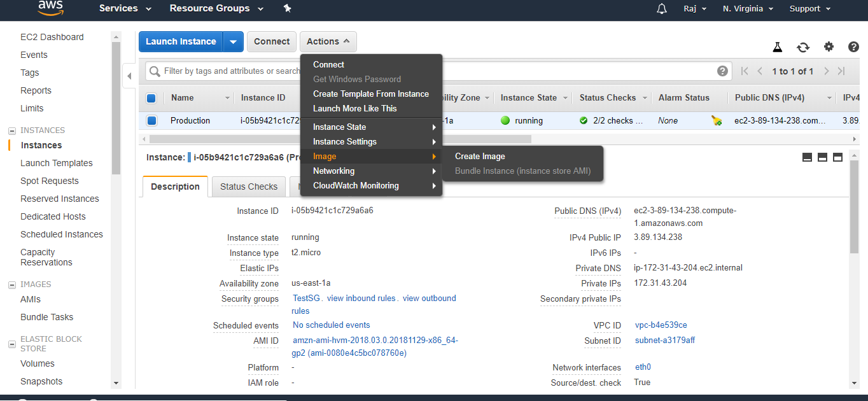The image size is (868, 401).
Task: Open the experiments flask icon
Action: [777, 47]
